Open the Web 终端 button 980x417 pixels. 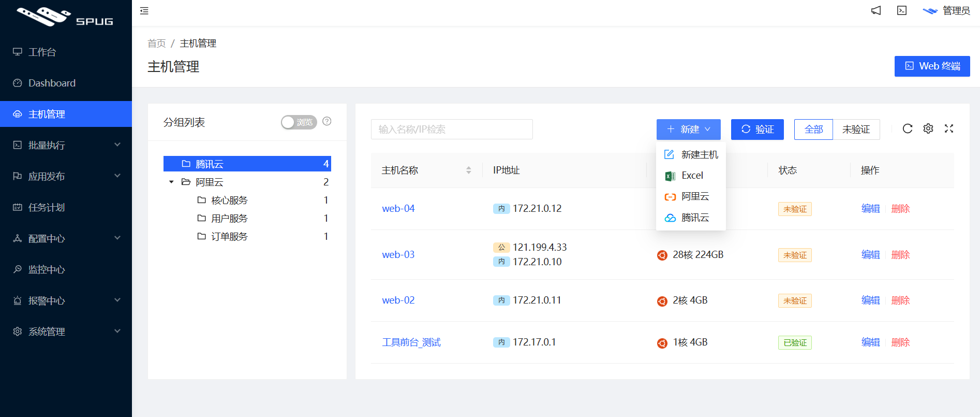pos(932,66)
